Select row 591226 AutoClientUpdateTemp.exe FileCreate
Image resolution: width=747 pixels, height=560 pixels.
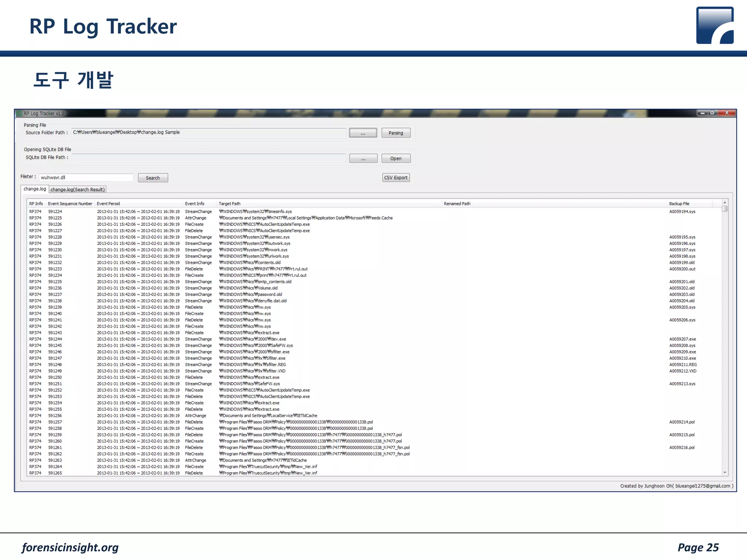[374, 224]
